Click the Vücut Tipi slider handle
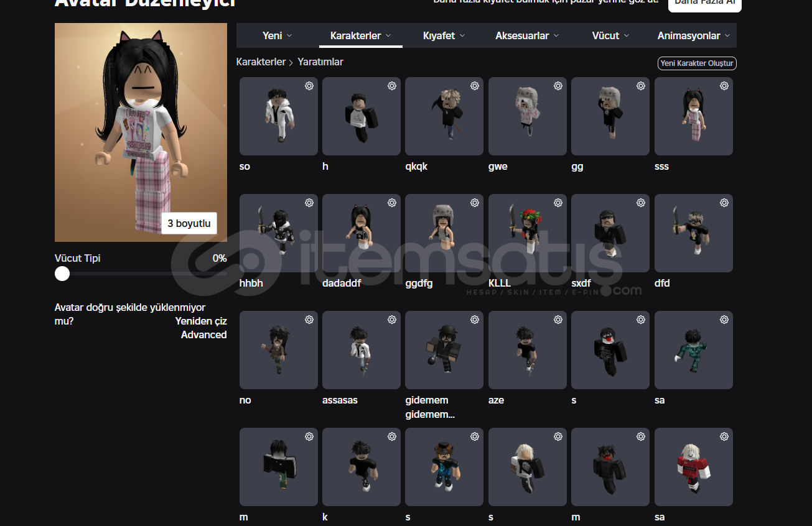 click(62, 274)
